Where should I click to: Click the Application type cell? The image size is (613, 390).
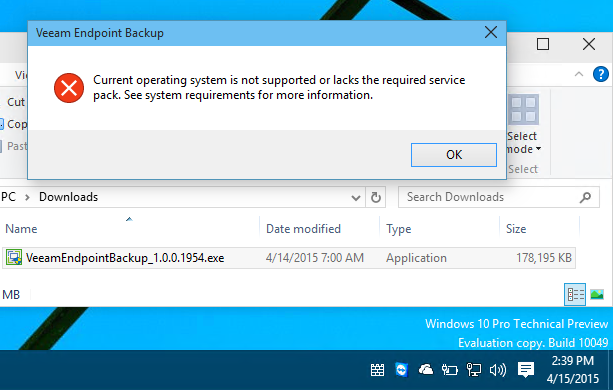(416, 258)
